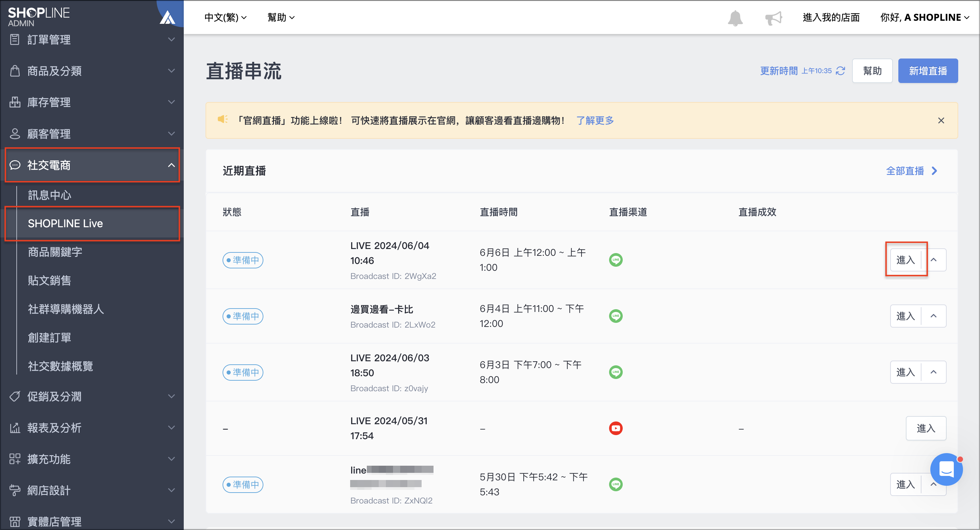Enter the 邊買邊看-卡比 broadcast
Screen dimensions: 980x530
point(905,316)
